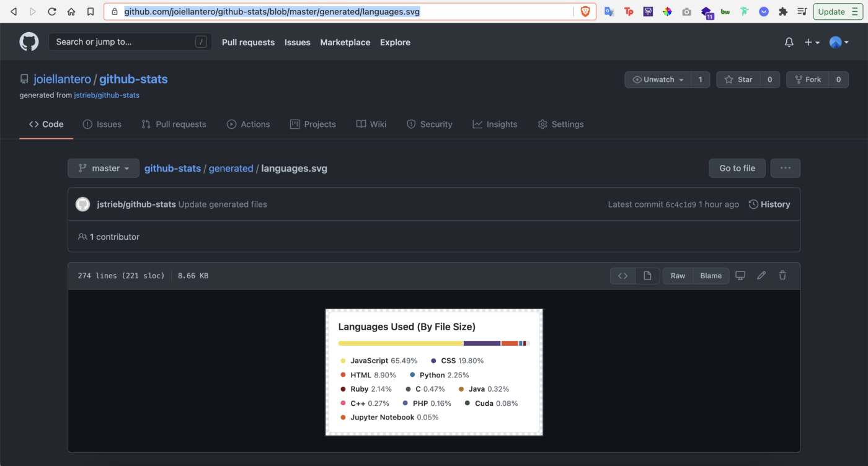Click the Raw button
Image resolution: width=868 pixels, height=466 pixels.
[x=678, y=276]
